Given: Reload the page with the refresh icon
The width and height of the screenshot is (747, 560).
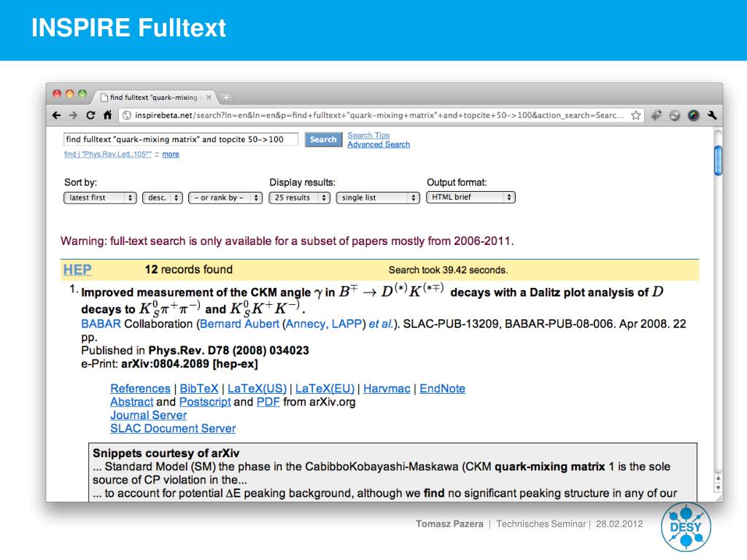Looking at the screenshot, I should (90, 115).
